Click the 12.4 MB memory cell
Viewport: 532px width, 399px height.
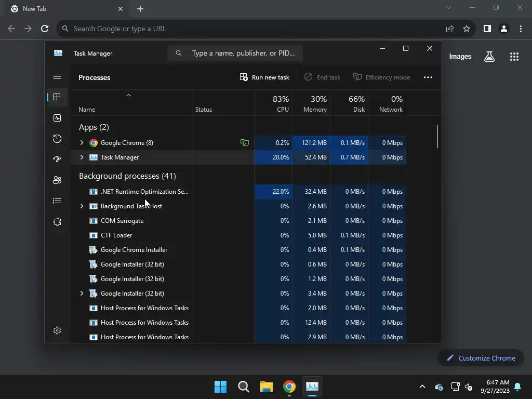tap(311, 323)
